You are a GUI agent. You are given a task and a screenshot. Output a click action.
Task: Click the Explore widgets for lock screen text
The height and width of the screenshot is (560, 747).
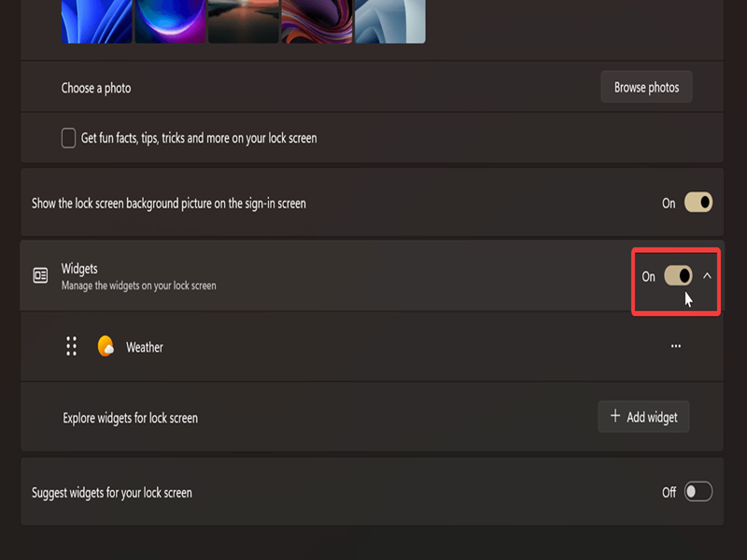[x=131, y=418]
